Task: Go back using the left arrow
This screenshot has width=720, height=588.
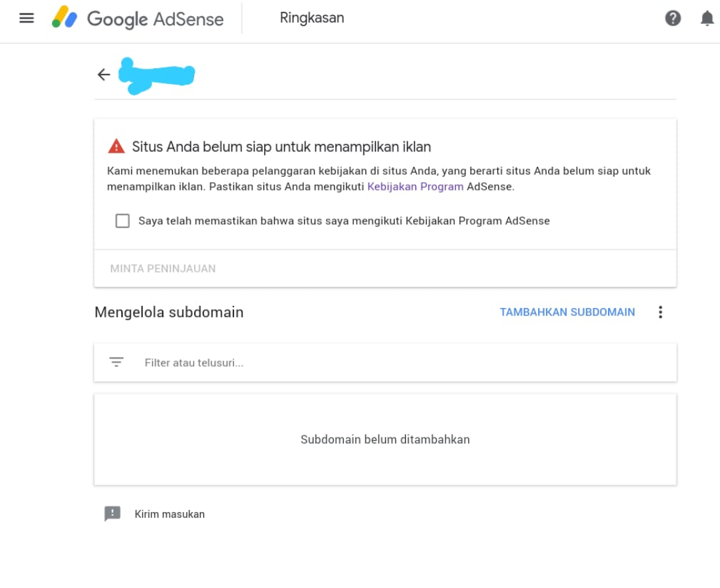Action: click(104, 75)
